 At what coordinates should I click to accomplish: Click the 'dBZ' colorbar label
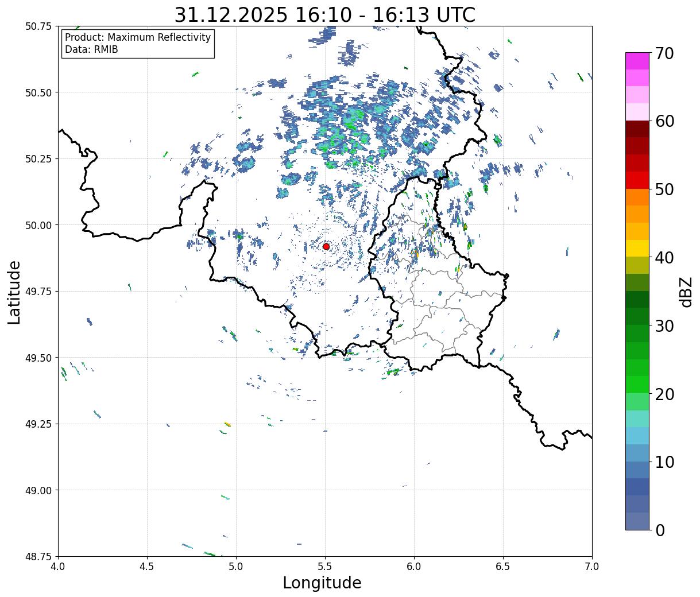[x=686, y=291]
